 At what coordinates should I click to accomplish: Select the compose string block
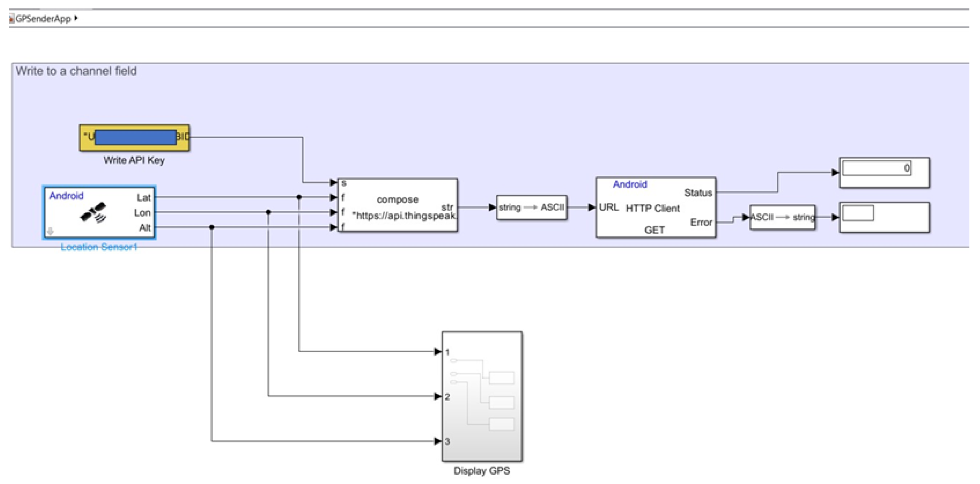(x=397, y=205)
